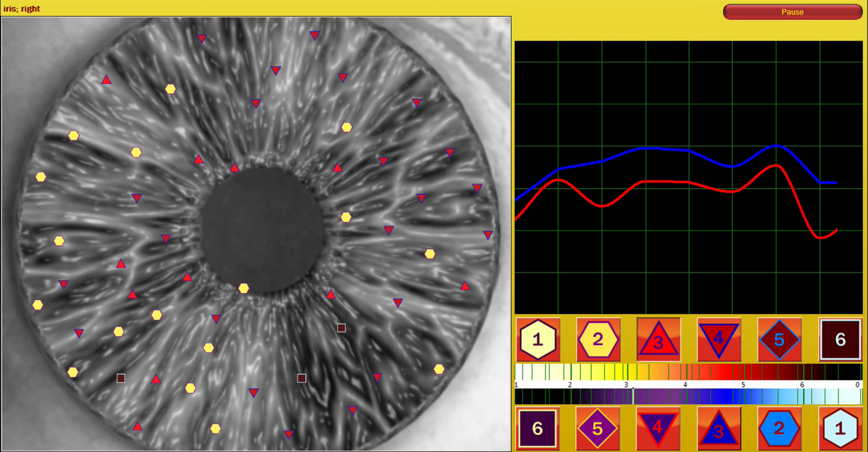
Task: Select the dark brown square 6 icon
Action: click(x=840, y=339)
